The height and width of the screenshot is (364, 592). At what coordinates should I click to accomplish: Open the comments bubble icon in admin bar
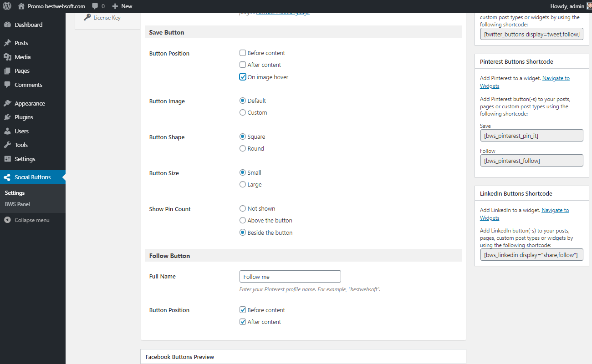point(95,6)
